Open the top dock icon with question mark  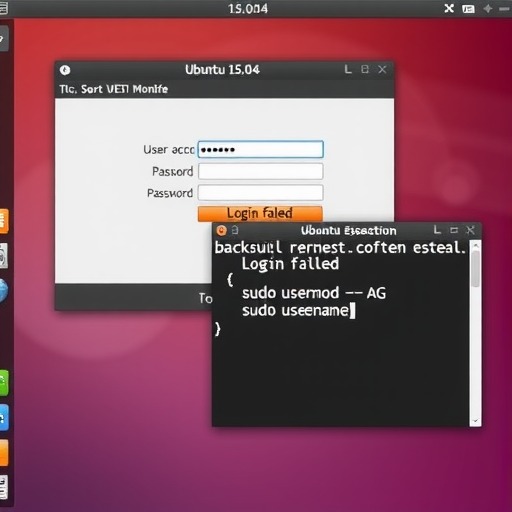[3, 38]
